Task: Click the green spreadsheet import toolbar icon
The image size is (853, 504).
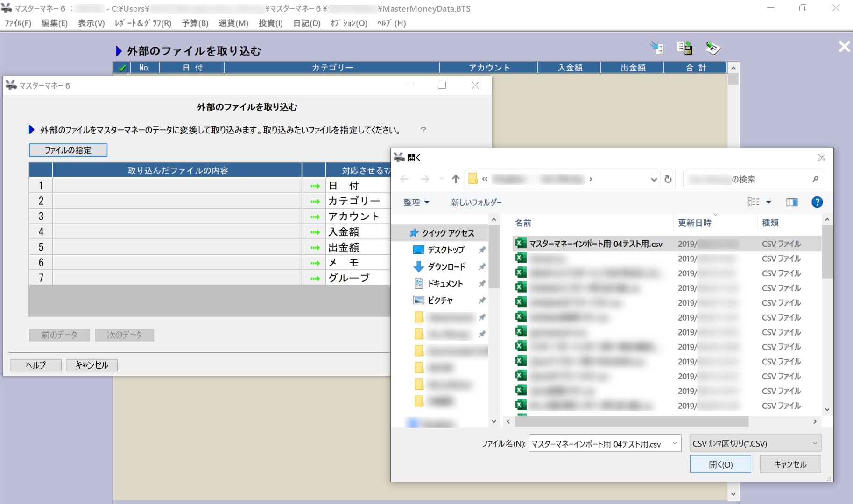Action: (x=684, y=48)
